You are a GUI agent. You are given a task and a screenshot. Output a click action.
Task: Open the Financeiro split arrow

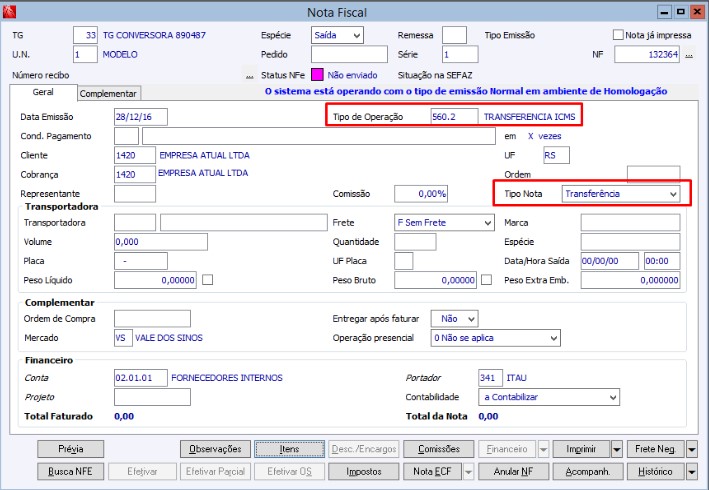click(543, 449)
